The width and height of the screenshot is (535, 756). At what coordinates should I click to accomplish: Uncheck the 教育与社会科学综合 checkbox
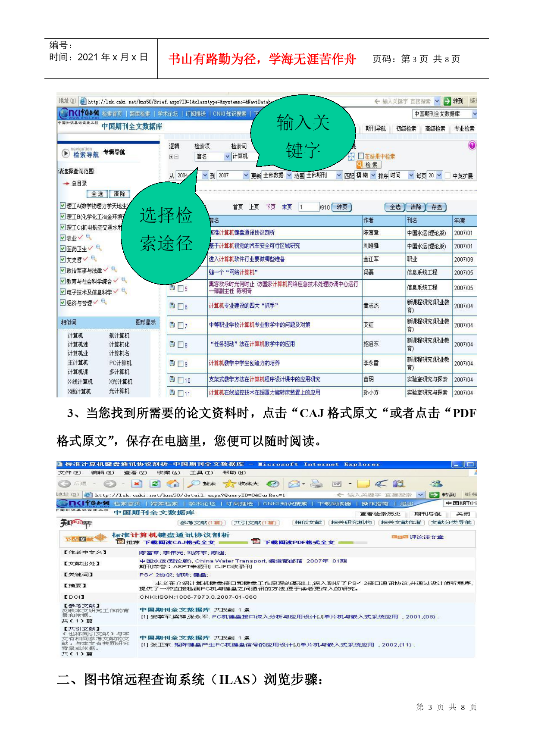pos(63,281)
